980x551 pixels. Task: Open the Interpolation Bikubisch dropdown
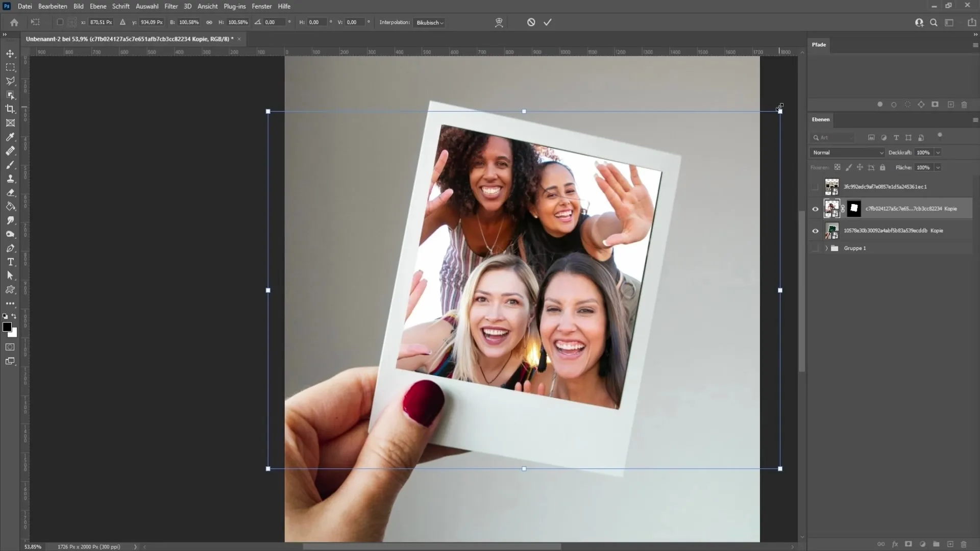429,22
